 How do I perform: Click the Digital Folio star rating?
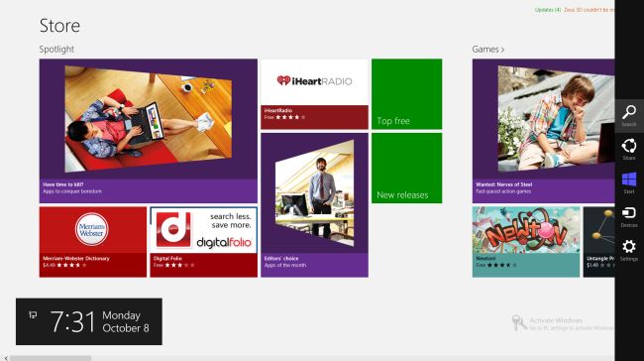point(179,265)
